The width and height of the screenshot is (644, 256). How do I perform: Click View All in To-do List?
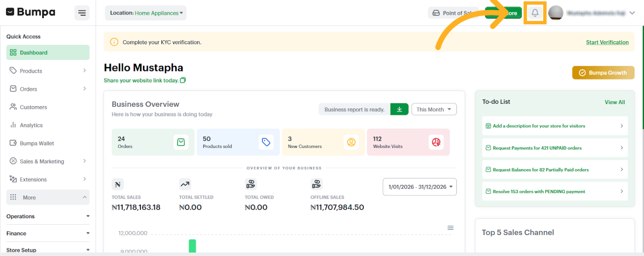[615, 102]
